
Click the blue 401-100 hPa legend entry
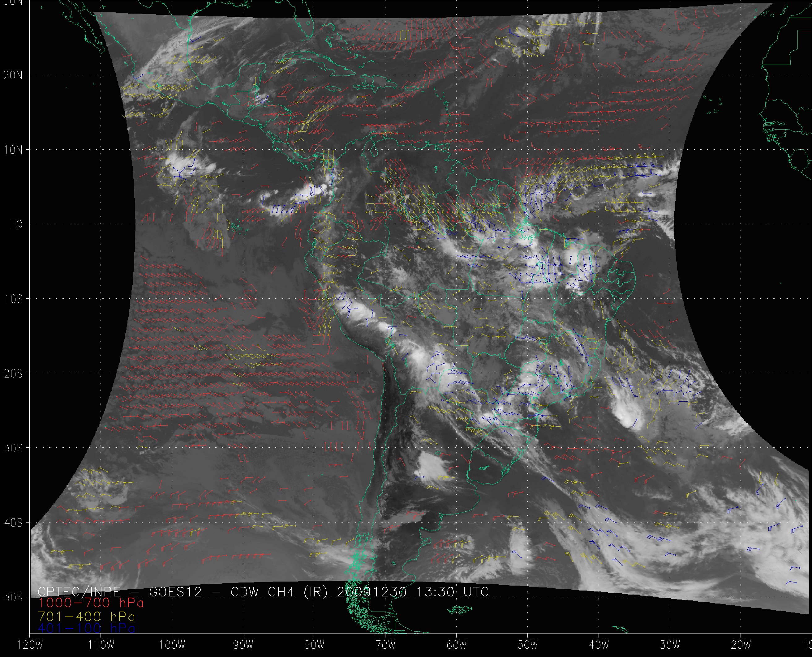87,629
